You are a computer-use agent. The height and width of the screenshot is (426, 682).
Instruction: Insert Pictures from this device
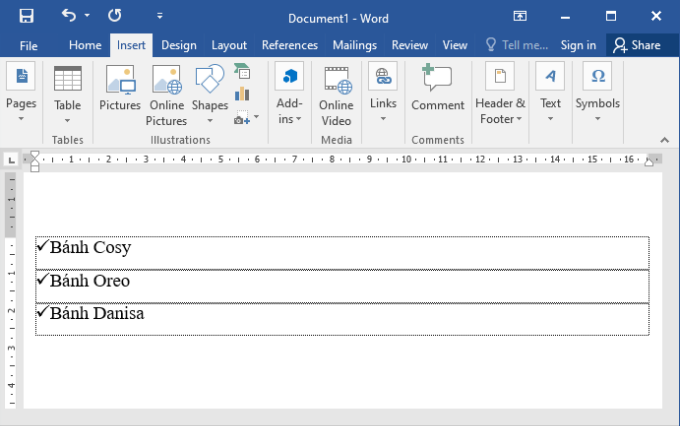tap(120, 88)
